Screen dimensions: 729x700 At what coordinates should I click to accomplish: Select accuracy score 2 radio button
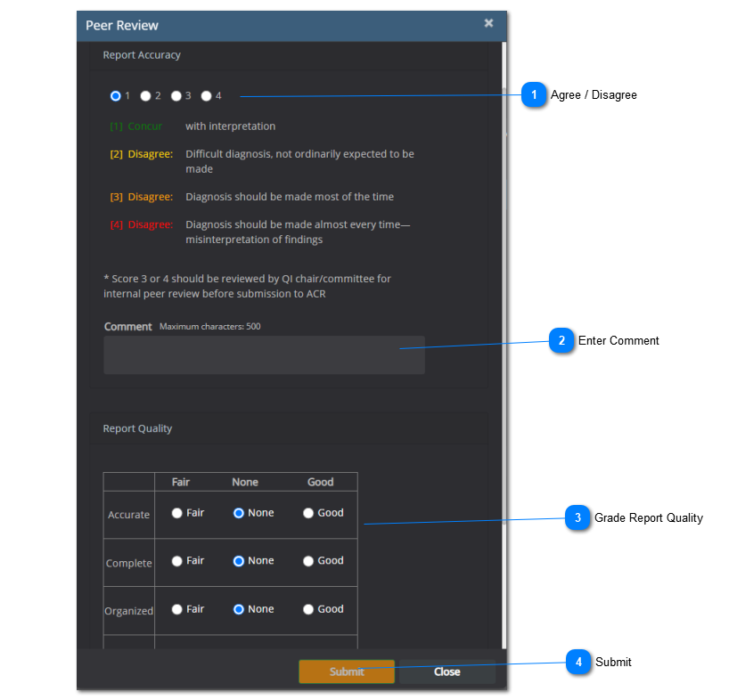[x=145, y=96]
